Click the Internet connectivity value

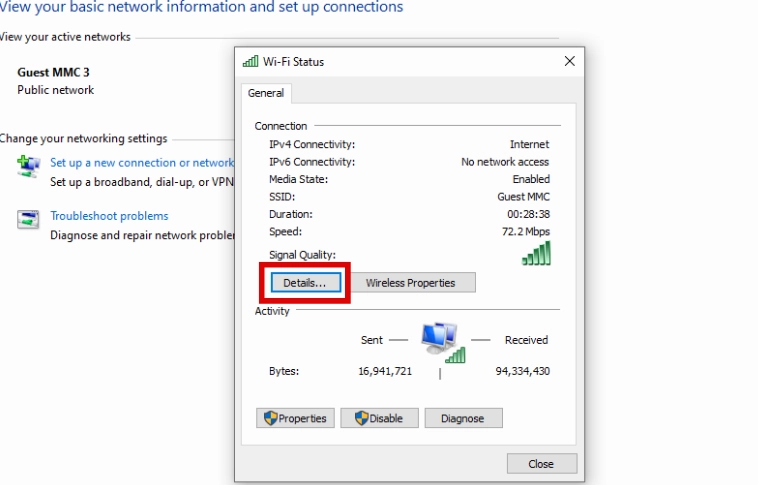click(x=529, y=145)
